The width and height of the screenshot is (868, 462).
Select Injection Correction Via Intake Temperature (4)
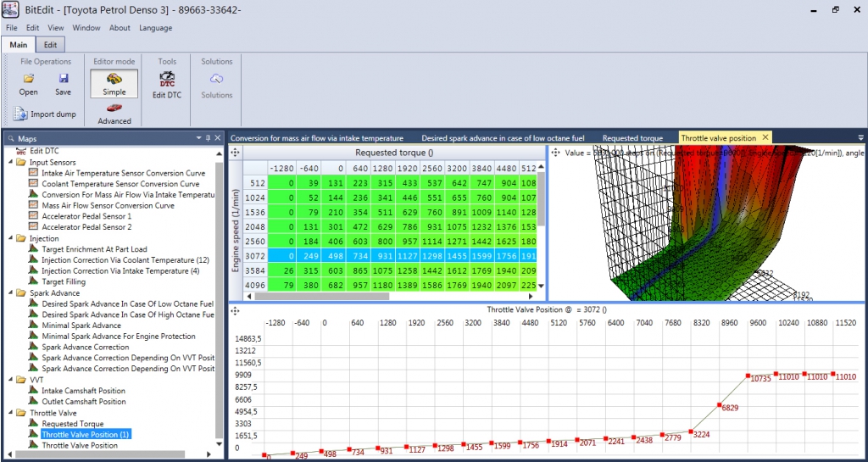[120, 270]
